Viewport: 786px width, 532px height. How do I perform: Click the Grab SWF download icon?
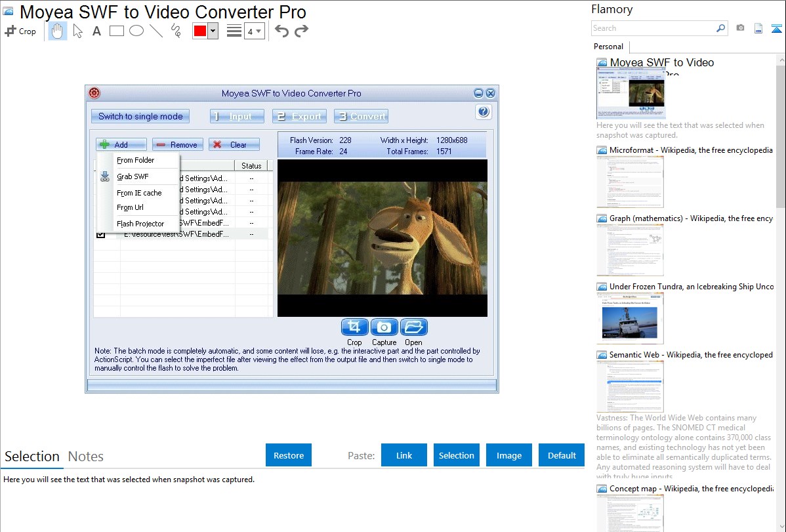(105, 176)
